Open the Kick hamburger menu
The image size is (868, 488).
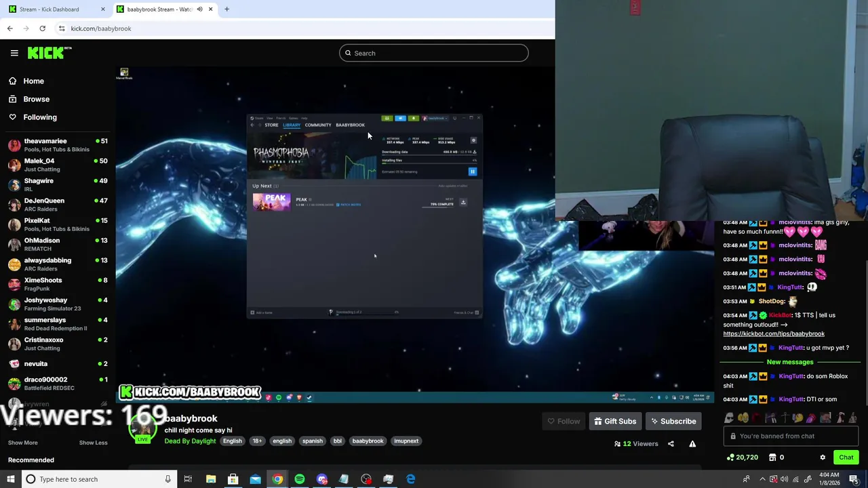click(x=14, y=53)
